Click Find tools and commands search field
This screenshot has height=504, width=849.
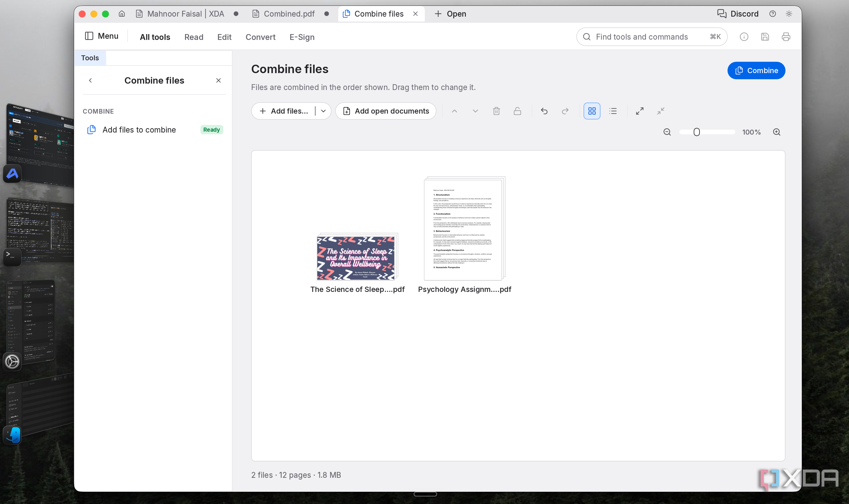(x=652, y=37)
